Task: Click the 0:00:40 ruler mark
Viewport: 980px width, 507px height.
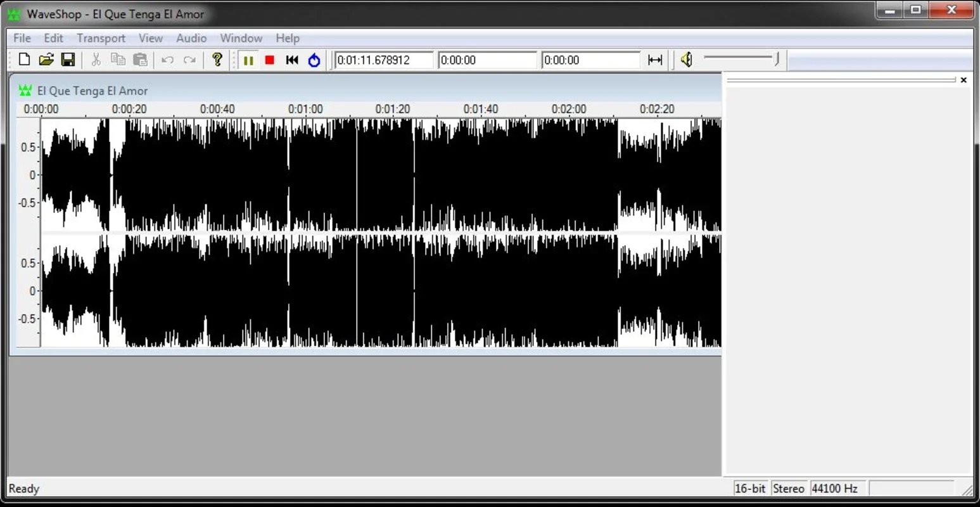Action: click(x=217, y=109)
